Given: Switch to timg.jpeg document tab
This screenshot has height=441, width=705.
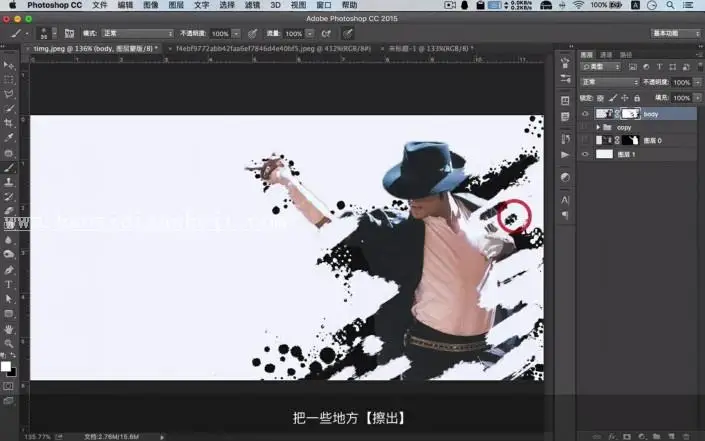Looking at the screenshot, I should pos(94,49).
